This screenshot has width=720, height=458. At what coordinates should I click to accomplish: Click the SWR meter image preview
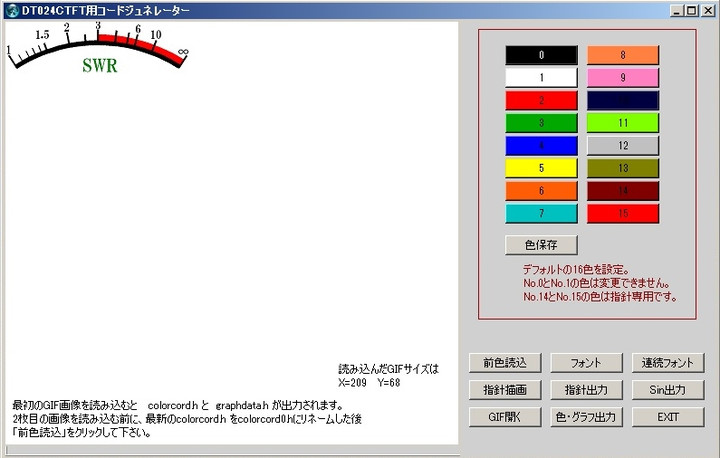[x=98, y=48]
